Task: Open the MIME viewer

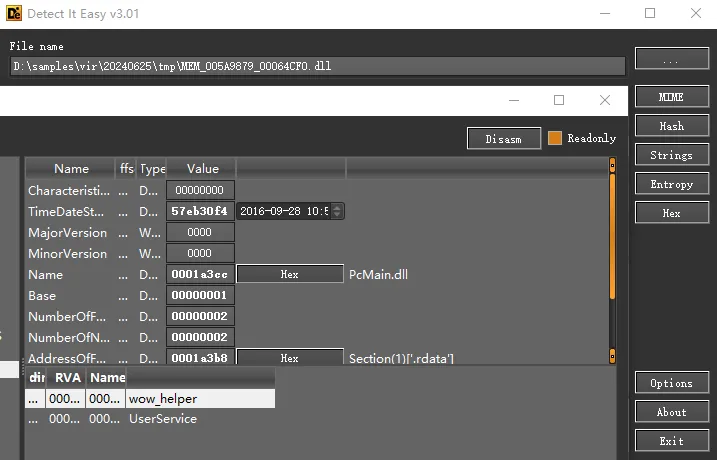Action: (671, 97)
